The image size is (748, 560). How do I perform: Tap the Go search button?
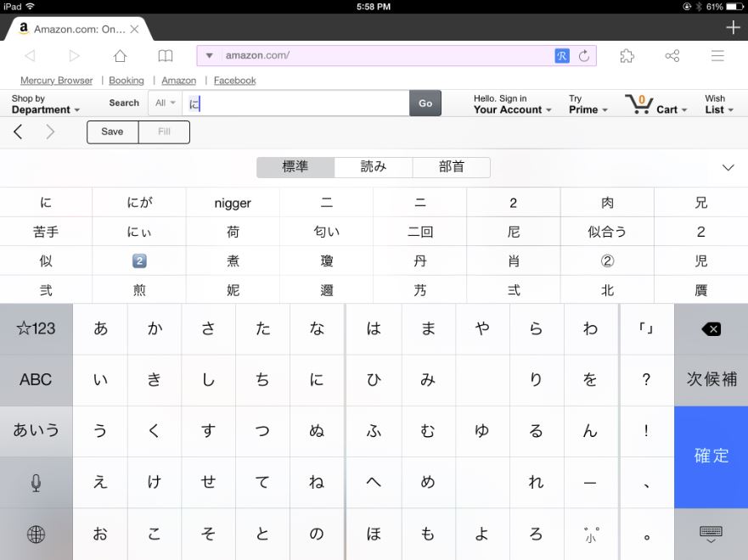coord(425,103)
